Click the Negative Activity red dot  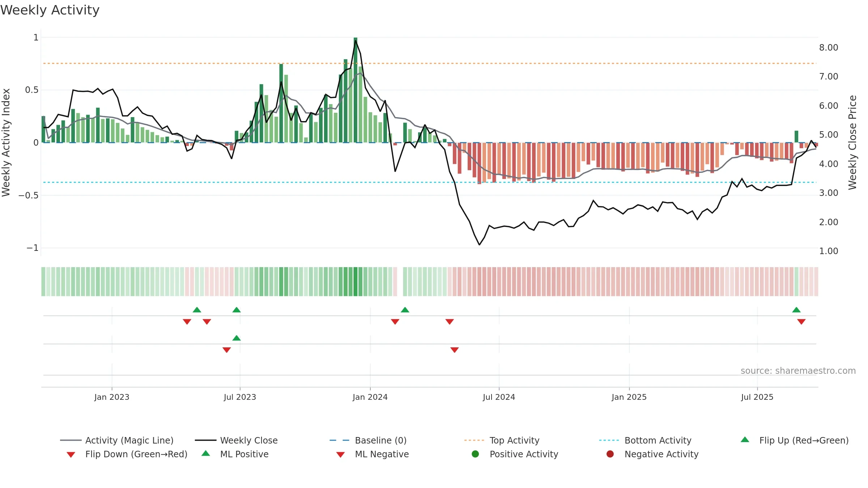click(x=610, y=454)
